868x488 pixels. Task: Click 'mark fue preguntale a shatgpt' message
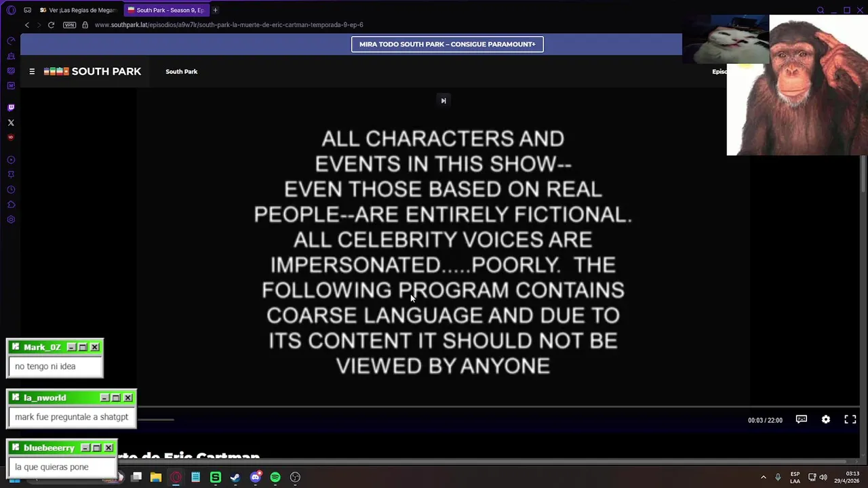(71, 417)
